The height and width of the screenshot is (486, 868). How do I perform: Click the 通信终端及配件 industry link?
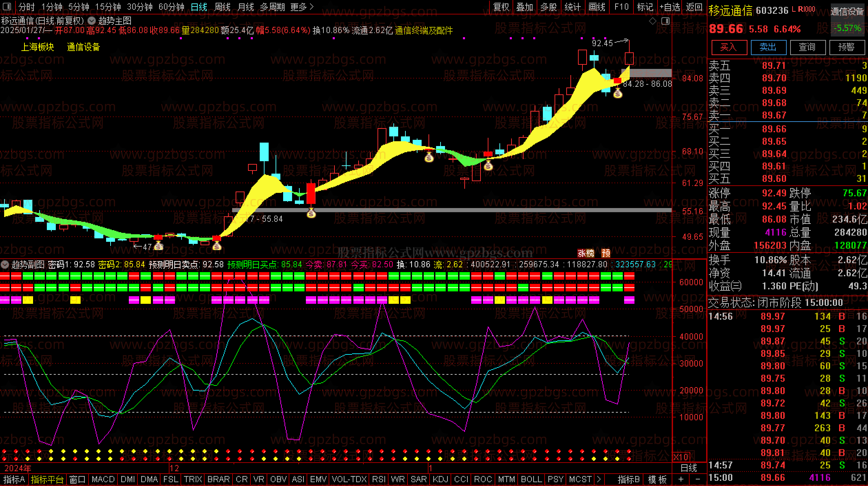click(424, 30)
